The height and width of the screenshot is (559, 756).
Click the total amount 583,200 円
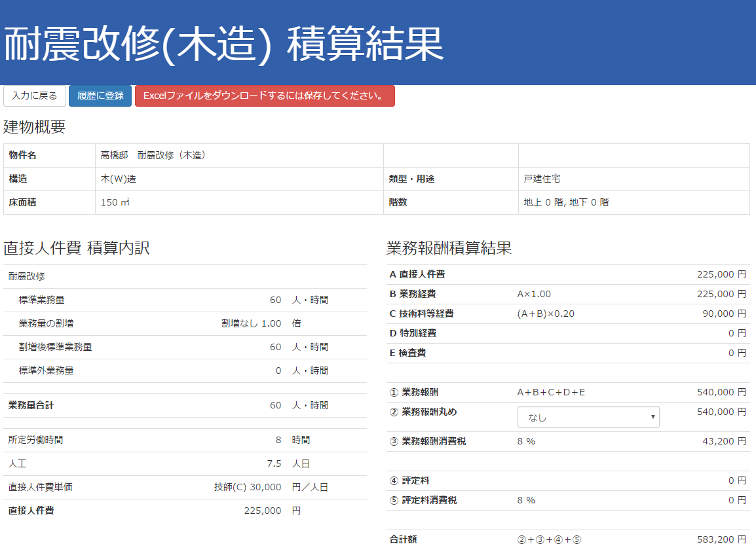(722, 540)
